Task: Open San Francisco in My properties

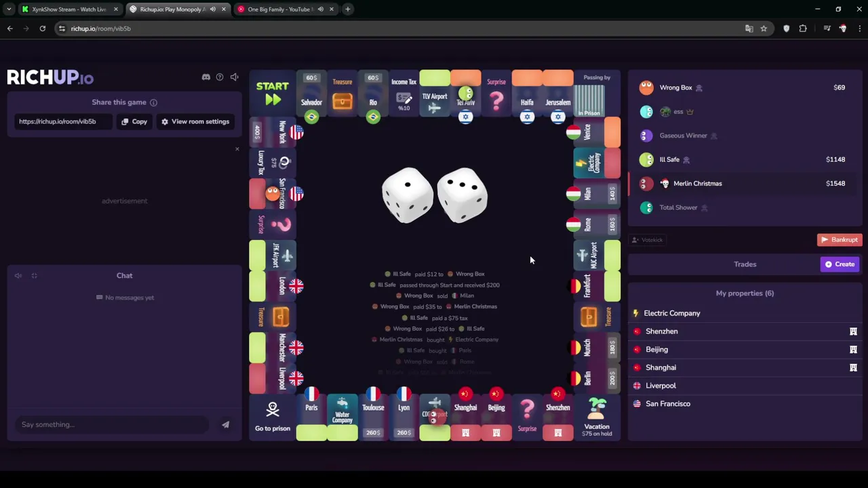Action: coord(745,404)
